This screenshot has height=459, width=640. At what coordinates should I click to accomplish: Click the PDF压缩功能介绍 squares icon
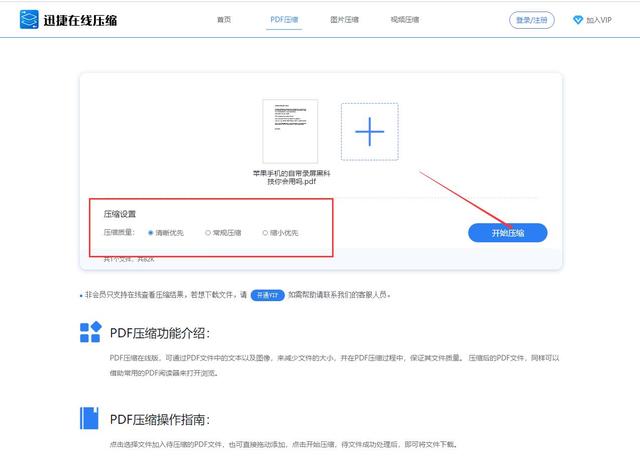tap(91, 332)
